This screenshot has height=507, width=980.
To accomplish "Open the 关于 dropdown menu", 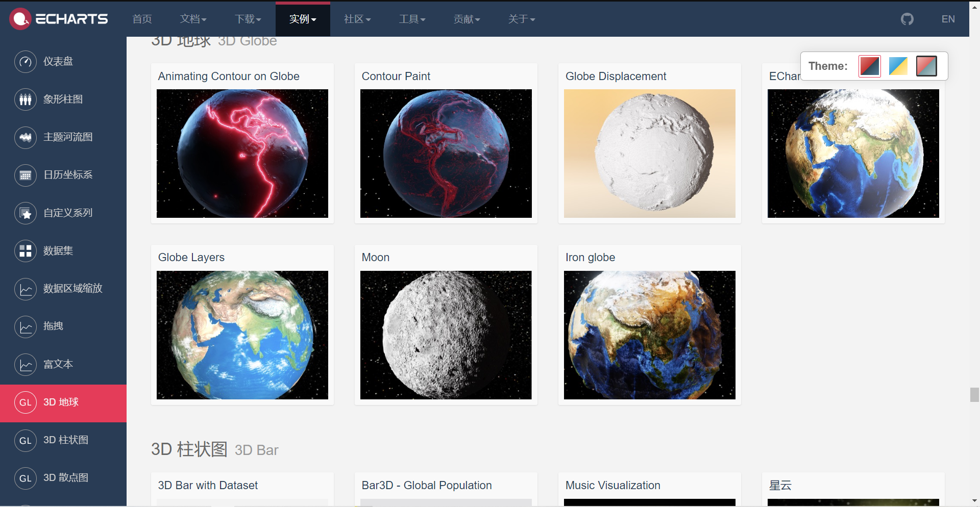I will pos(522,19).
